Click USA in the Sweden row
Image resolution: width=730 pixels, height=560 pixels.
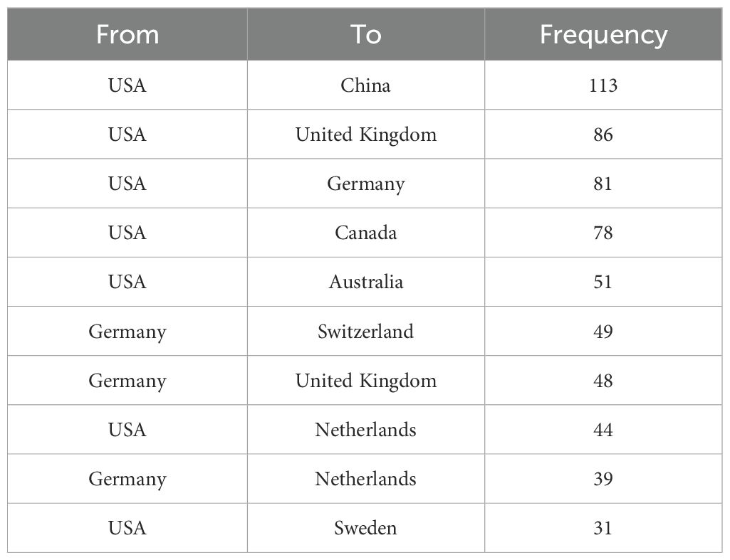127,528
